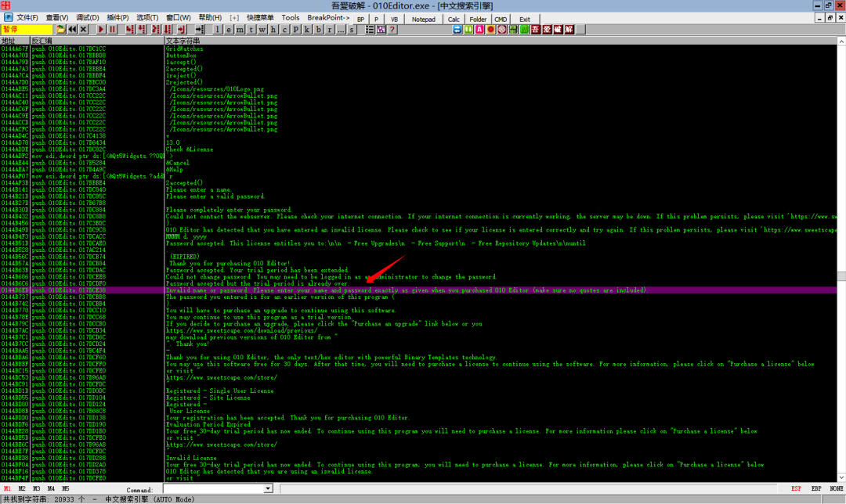Open the 调试(D) menu

point(88,18)
